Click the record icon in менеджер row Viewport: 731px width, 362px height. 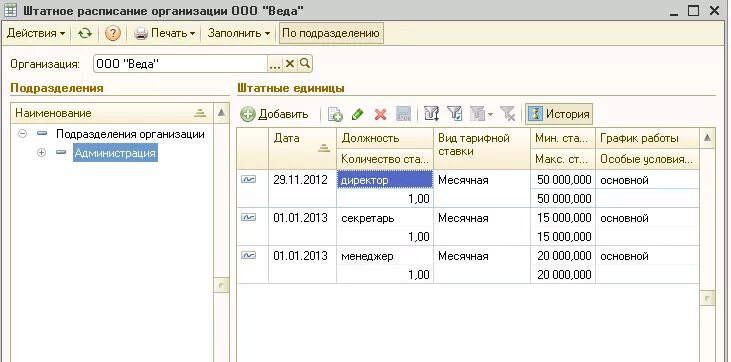(248, 256)
